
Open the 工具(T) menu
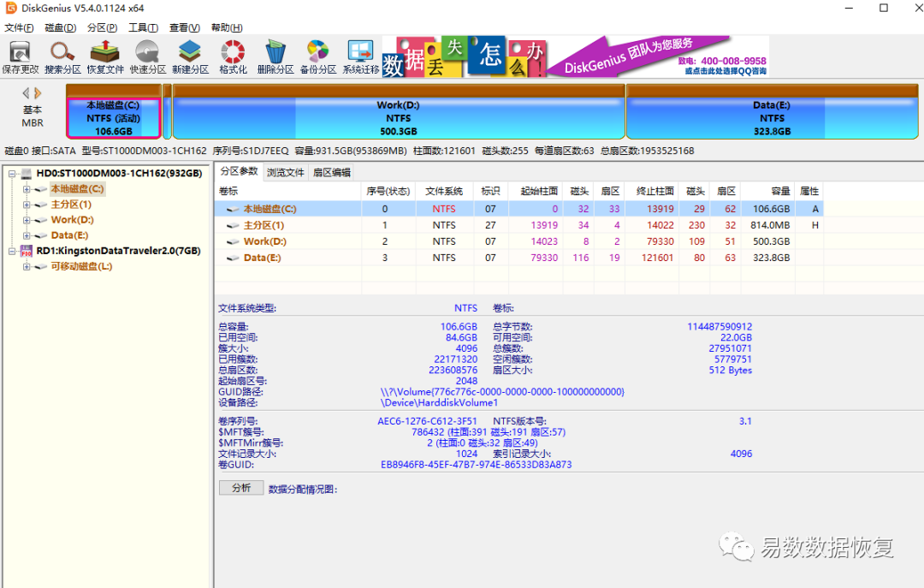(143, 27)
